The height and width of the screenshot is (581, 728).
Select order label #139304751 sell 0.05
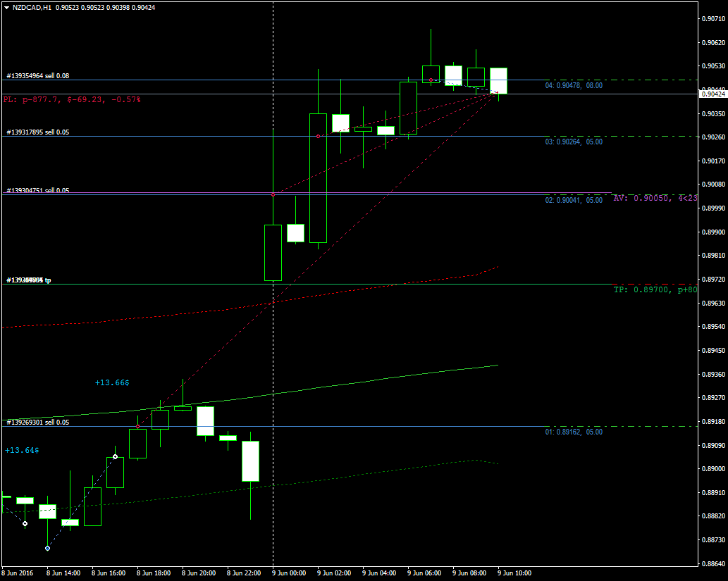click(x=37, y=190)
